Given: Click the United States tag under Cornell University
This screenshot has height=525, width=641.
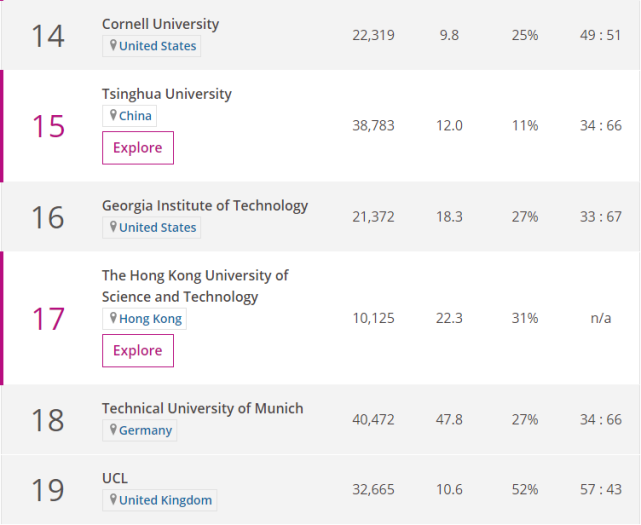Looking at the screenshot, I should (x=157, y=45).
